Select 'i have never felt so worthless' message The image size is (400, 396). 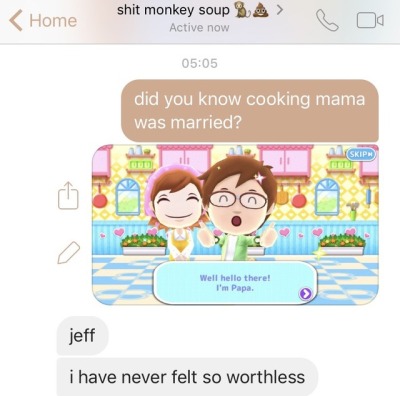(x=187, y=377)
